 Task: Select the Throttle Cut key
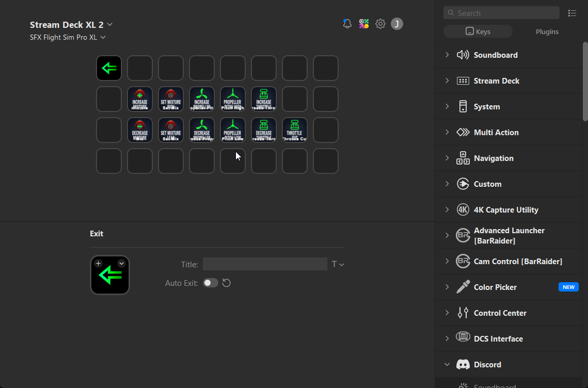pyautogui.click(x=295, y=130)
